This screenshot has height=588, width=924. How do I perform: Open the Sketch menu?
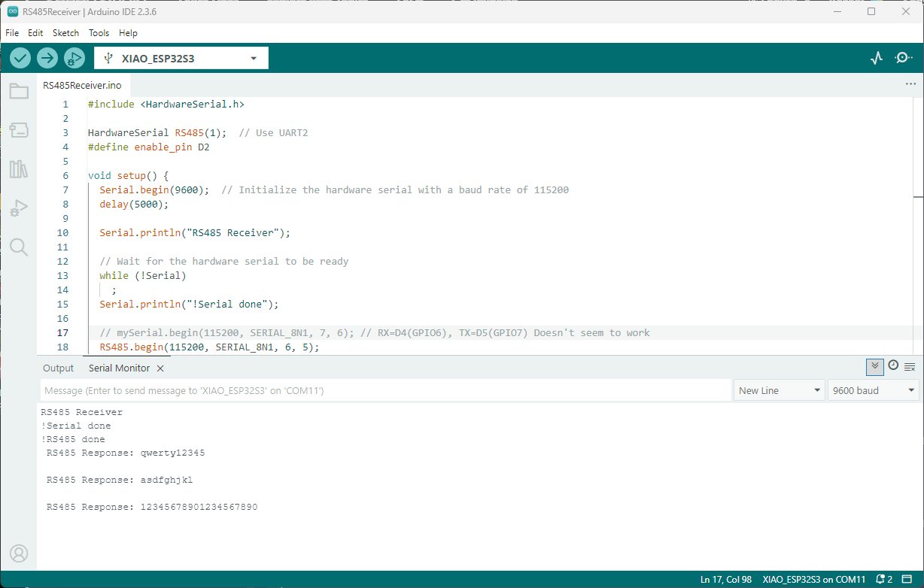65,33
